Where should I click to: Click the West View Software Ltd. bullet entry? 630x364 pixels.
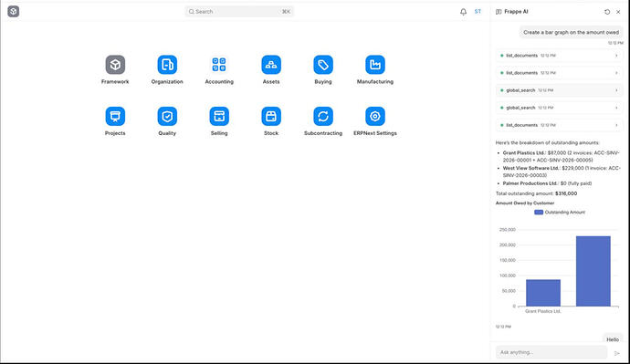tap(562, 172)
